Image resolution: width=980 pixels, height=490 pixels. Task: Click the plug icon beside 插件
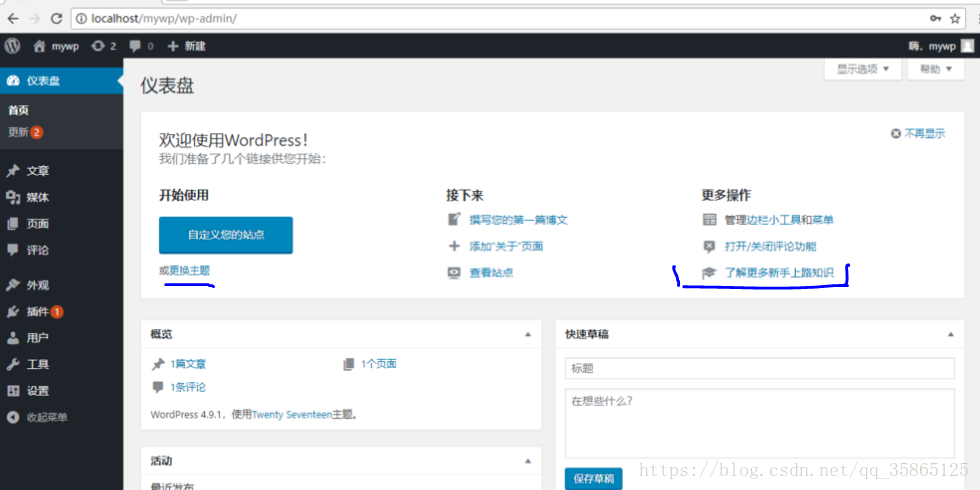click(13, 311)
